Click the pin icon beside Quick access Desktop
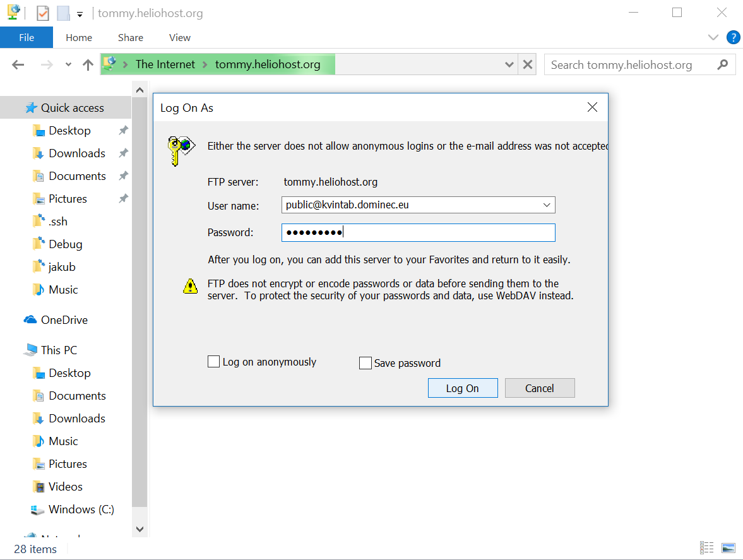 (123, 130)
